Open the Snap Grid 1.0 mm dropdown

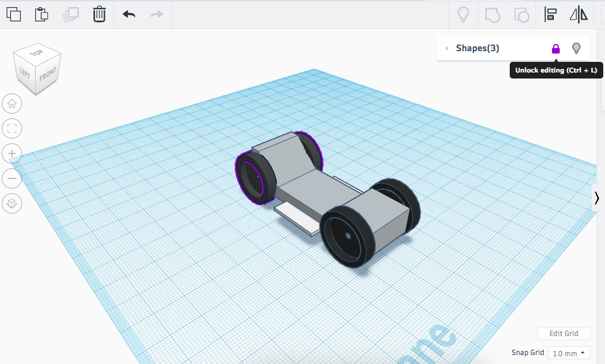coord(569,353)
